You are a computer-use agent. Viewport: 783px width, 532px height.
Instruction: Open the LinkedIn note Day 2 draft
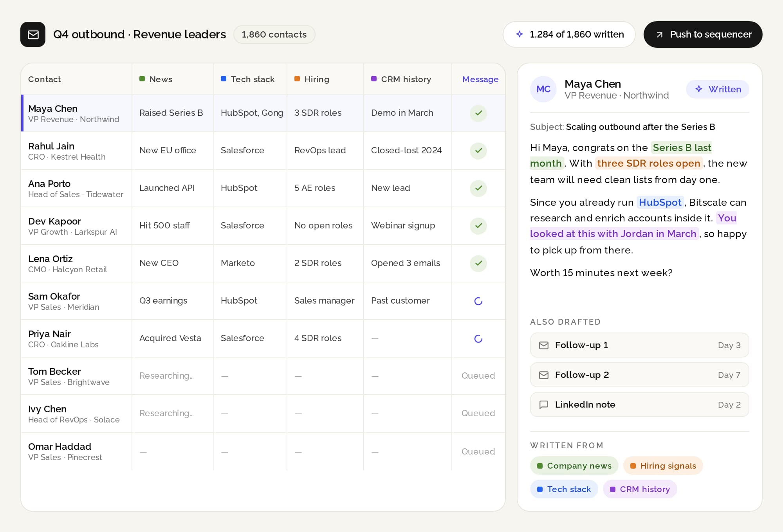pyautogui.click(x=639, y=404)
